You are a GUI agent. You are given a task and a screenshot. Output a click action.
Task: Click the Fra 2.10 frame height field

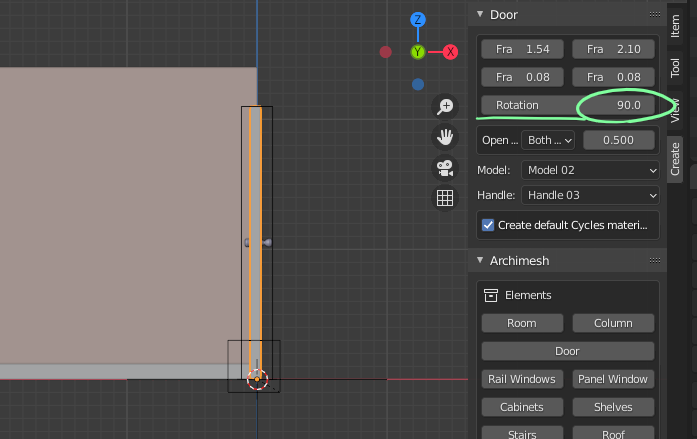[x=613, y=49]
